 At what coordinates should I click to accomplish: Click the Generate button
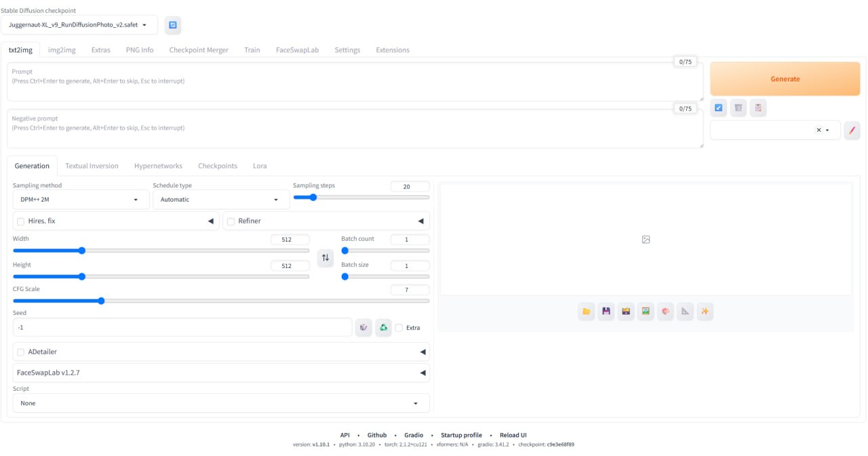785,79
